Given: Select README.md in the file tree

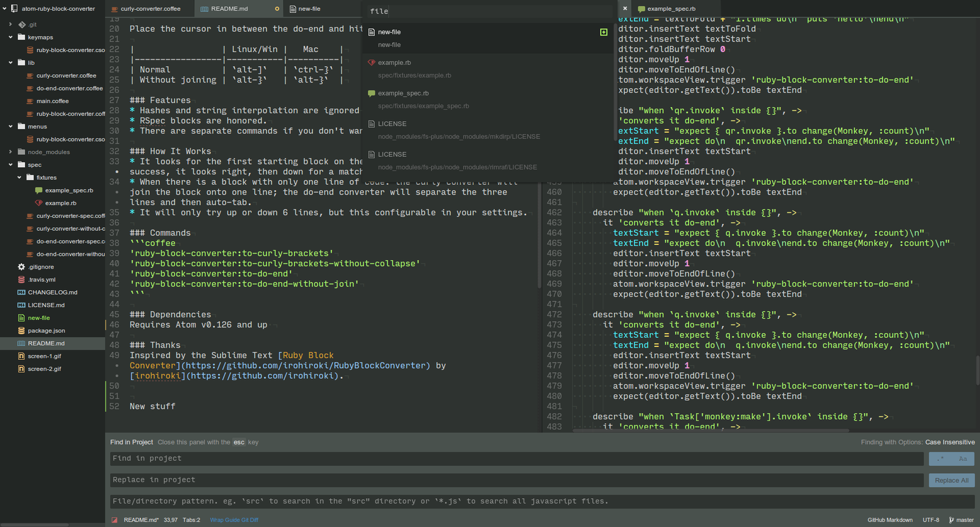Looking at the screenshot, I should (53, 343).
